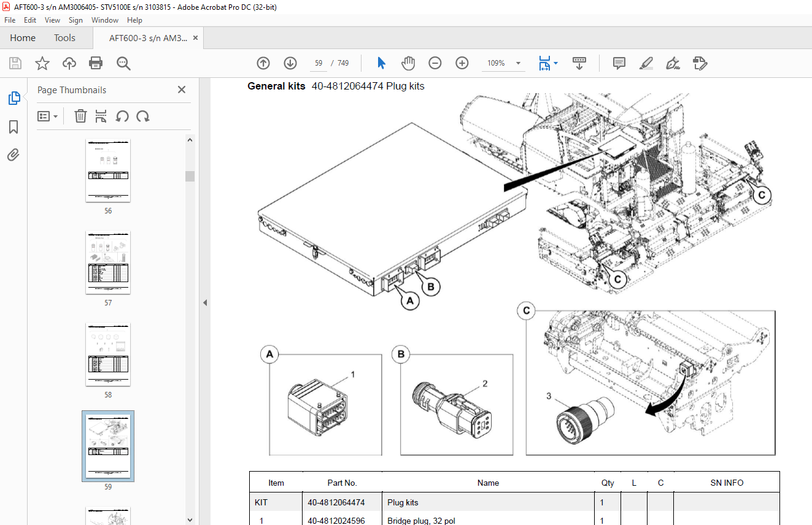
Task: Open the View menu
Action: tap(52, 20)
